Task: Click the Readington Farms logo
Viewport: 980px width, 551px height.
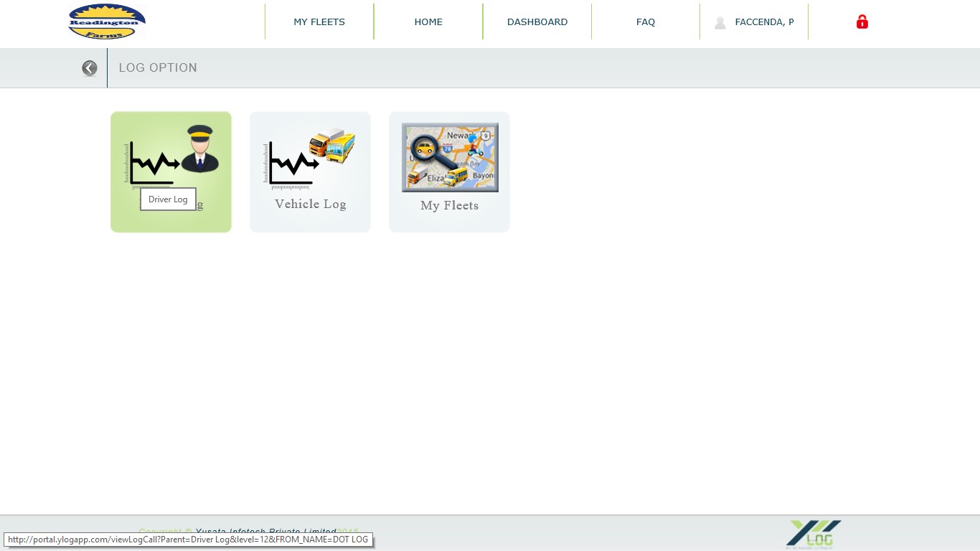Action: point(106,22)
